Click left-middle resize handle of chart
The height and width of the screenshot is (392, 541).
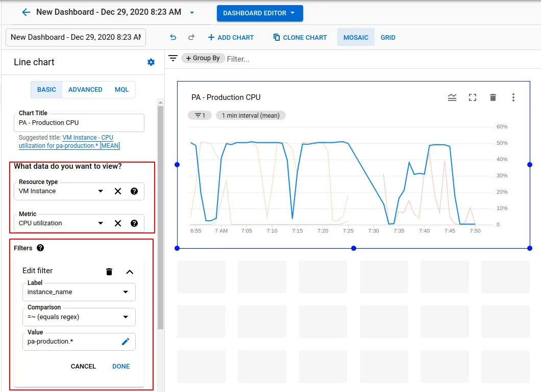pyautogui.click(x=177, y=165)
